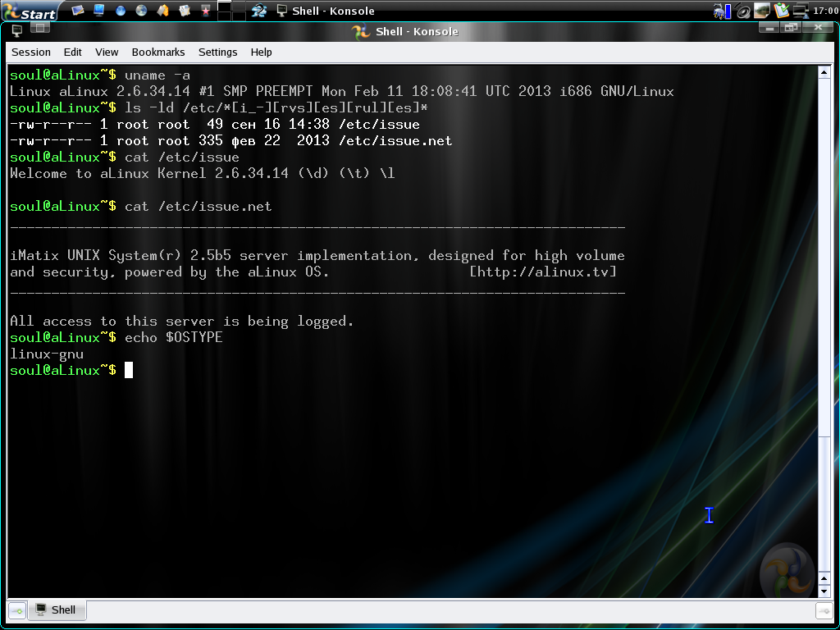Click the 'uname -a' command text
Viewport: 840px width, 630px height.
tap(157, 75)
